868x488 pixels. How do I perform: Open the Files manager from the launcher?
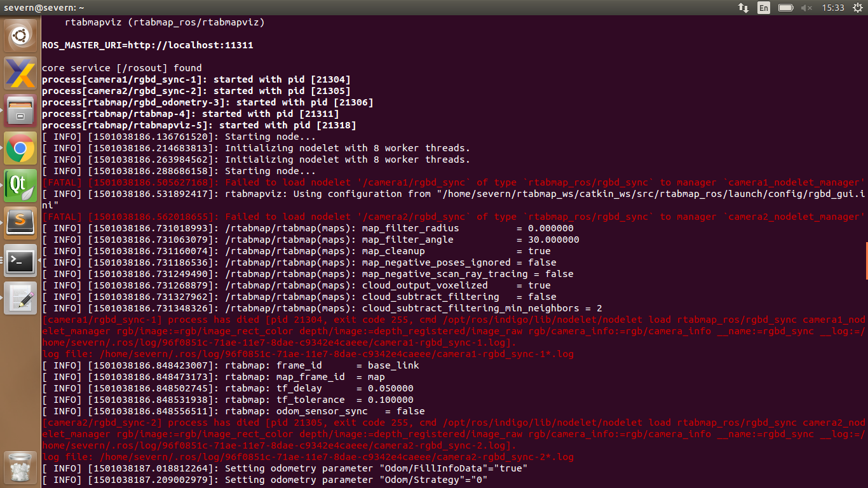click(x=20, y=111)
